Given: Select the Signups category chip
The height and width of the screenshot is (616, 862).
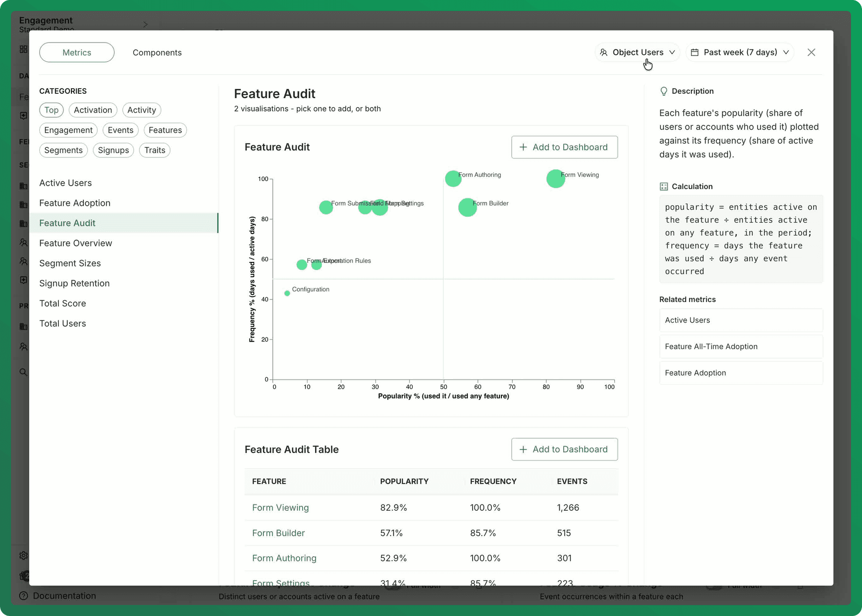Looking at the screenshot, I should point(113,150).
